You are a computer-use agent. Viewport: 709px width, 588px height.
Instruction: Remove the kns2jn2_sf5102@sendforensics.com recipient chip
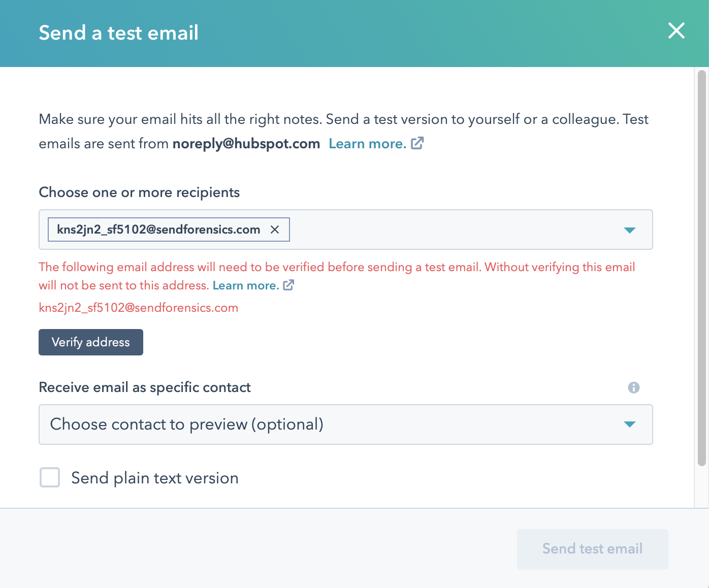[x=275, y=230]
